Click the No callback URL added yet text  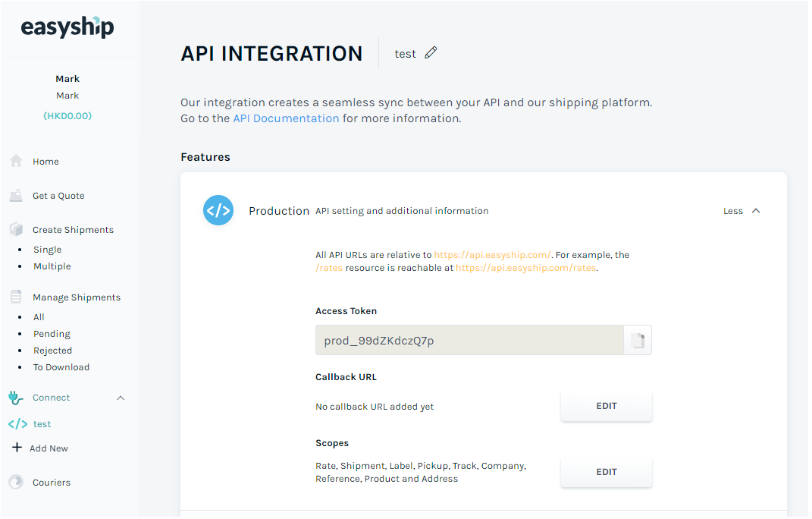pos(375,407)
